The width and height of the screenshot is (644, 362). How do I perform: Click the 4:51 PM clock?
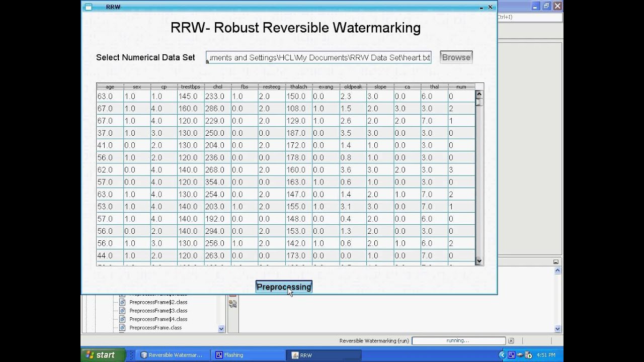[x=546, y=355]
